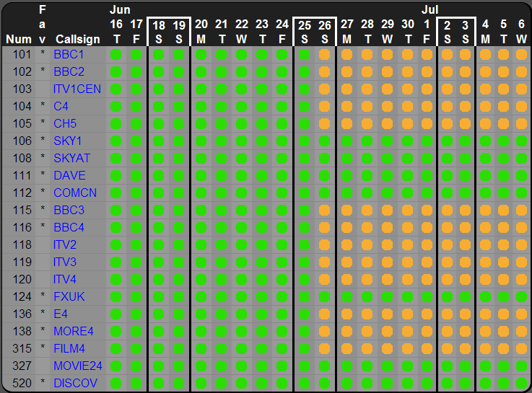Viewport: 532px width, 393px height.
Task: Open the COMCN callsign link
Action: [x=75, y=193]
